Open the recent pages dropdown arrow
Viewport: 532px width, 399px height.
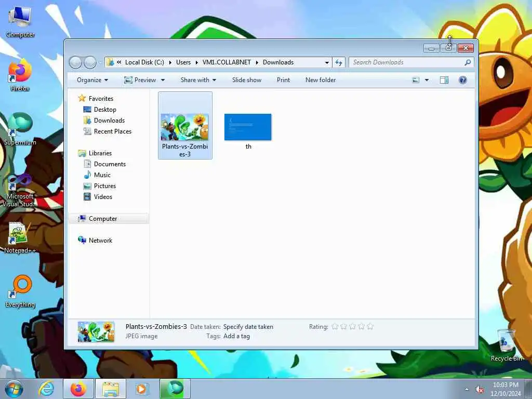coord(100,62)
